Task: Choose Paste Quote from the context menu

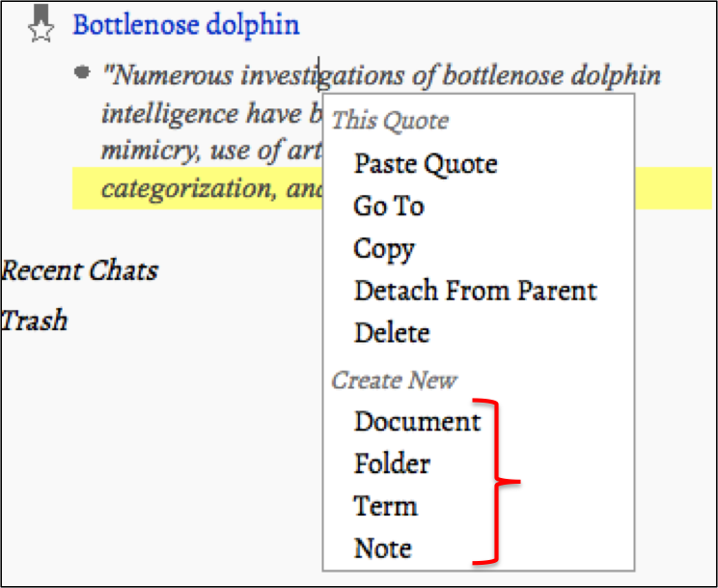Action: click(x=425, y=163)
